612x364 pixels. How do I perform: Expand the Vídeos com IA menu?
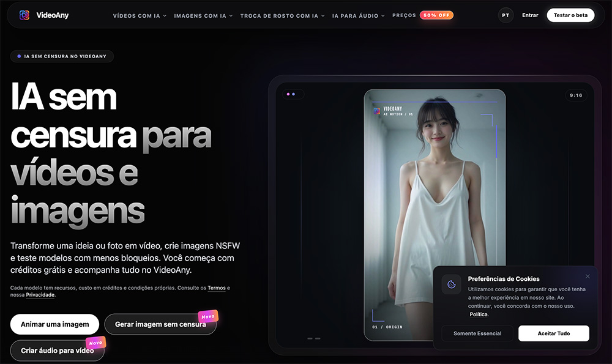tap(140, 16)
